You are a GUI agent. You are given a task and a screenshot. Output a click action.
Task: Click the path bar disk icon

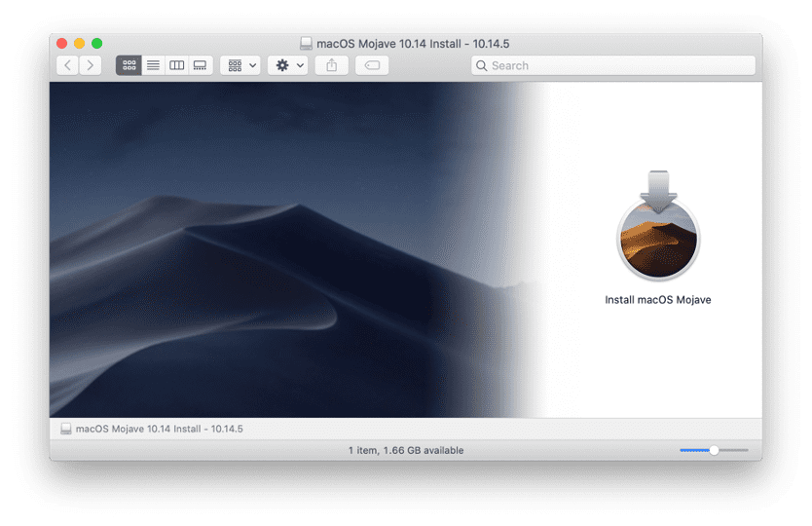[66, 430]
